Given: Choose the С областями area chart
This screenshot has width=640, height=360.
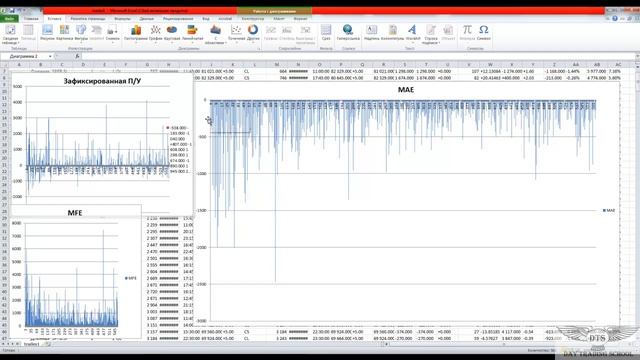Looking at the screenshot, I should 215,34.
